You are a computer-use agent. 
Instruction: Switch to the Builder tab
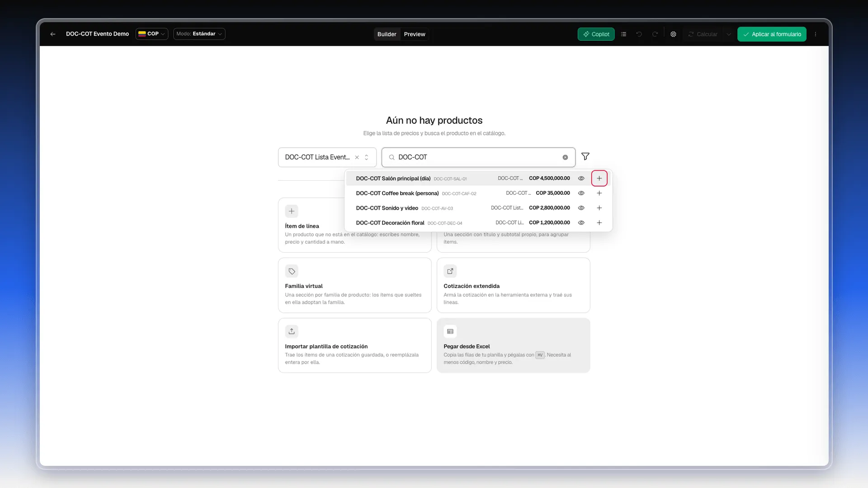tap(387, 34)
